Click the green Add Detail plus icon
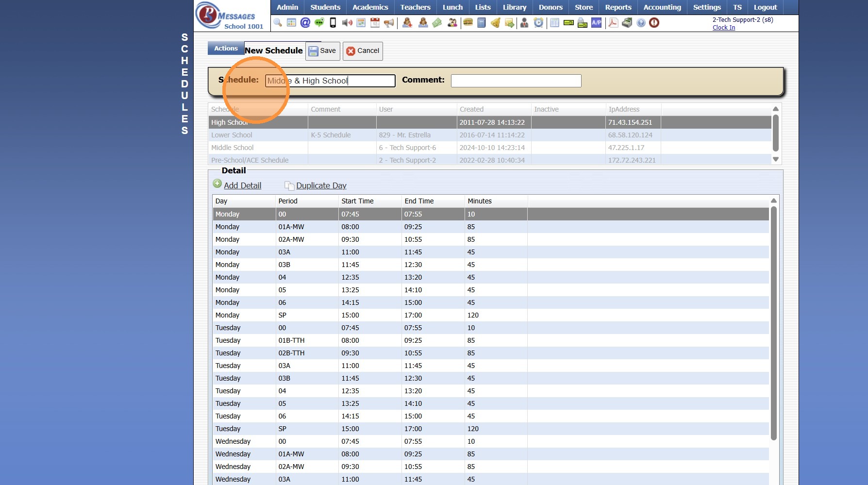The height and width of the screenshot is (485, 868). coord(217,184)
